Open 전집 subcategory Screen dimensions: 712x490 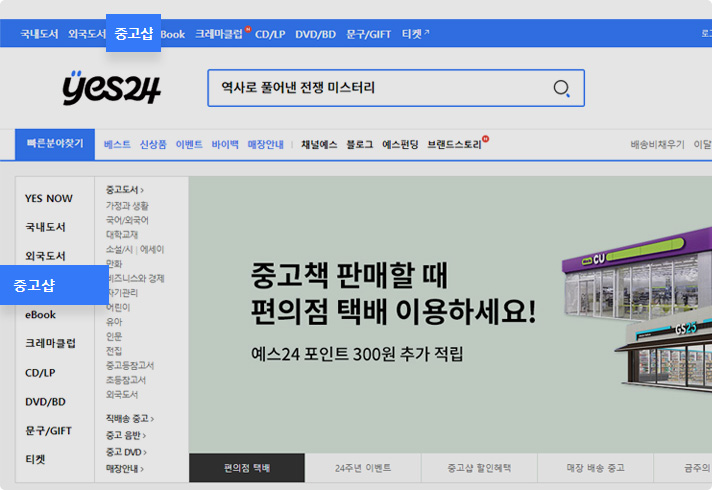pos(114,351)
